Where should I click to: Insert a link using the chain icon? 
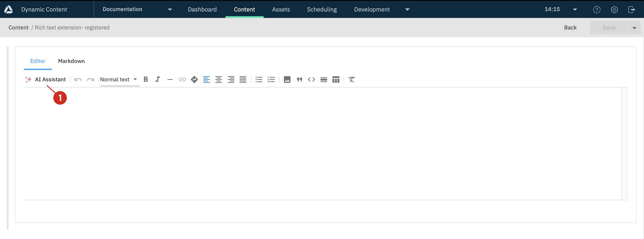[182, 80]
